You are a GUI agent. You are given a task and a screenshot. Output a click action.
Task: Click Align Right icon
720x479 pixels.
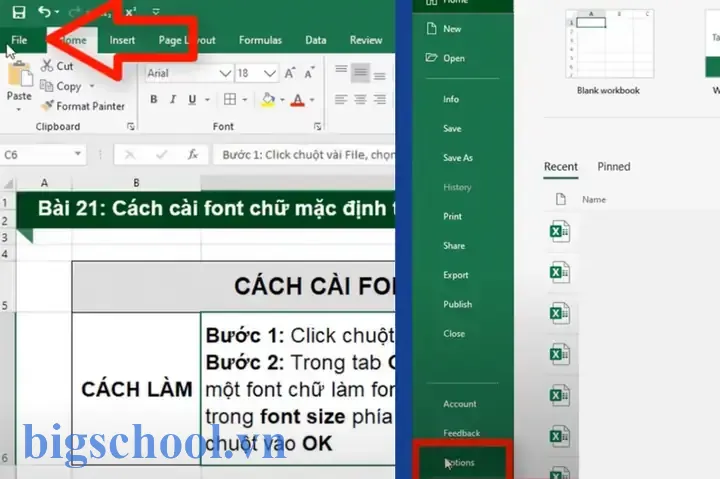click(x=380, y=99)
